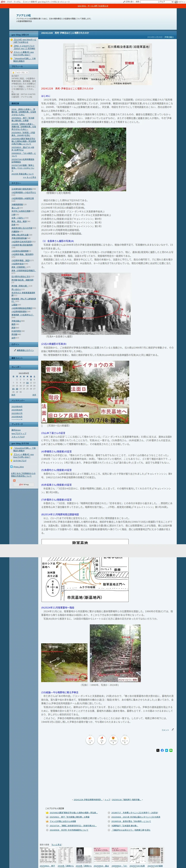Image resolution: width=186 pixels, height=868 pixels.
Task: Click the いいね reaction button
Action: click(x=90, y=740)
